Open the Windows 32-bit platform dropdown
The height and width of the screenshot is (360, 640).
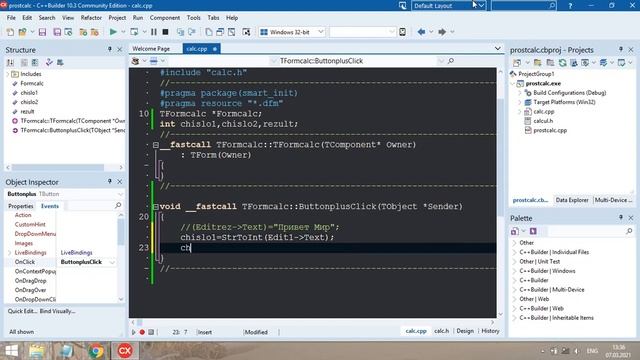pos(321,32)
